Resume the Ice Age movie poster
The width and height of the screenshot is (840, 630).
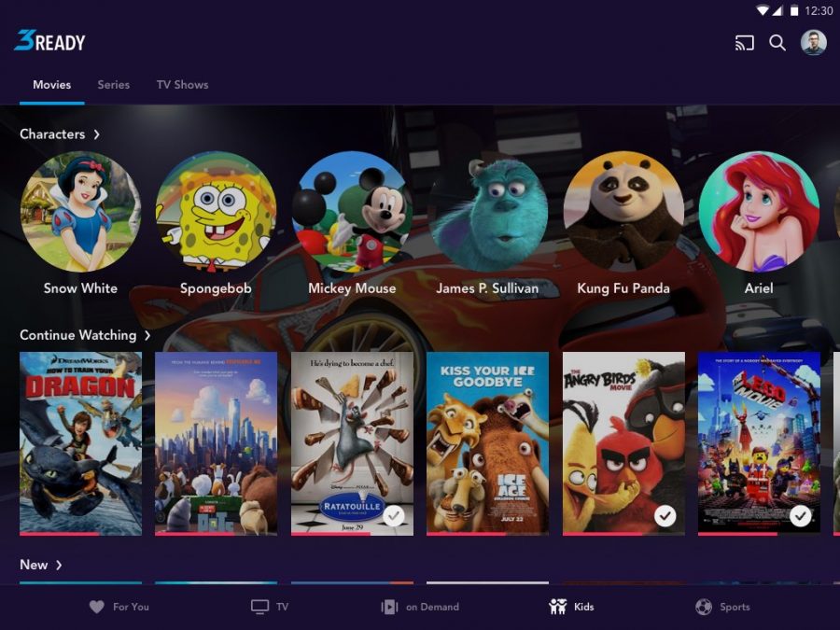point(487,443)
